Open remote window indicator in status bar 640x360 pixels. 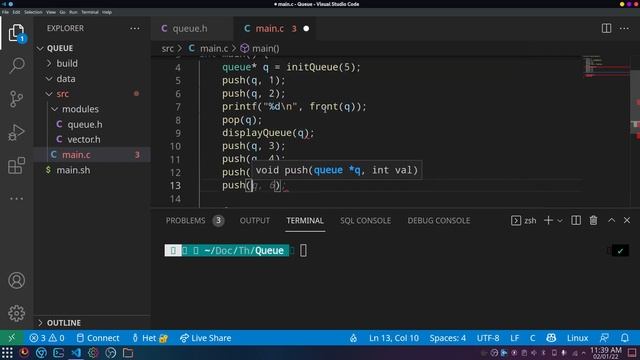point(11,338)
